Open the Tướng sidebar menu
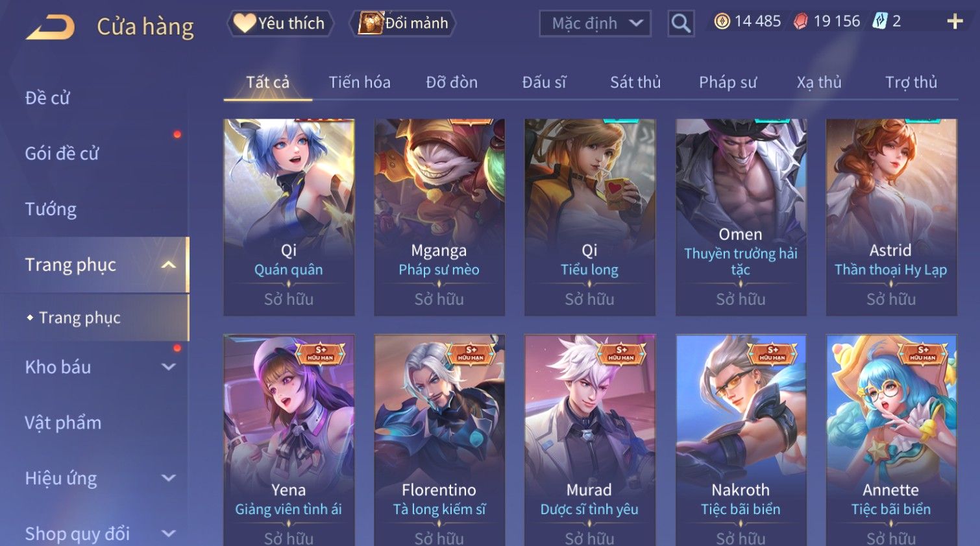Viewport: 980px width, 546px height. 51,209
